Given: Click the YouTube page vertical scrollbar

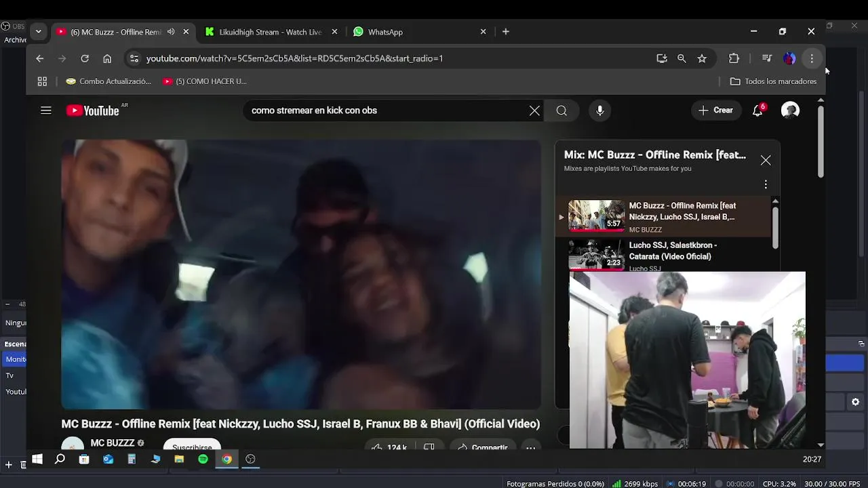Looking at the screenshot, I should point(821,142).
